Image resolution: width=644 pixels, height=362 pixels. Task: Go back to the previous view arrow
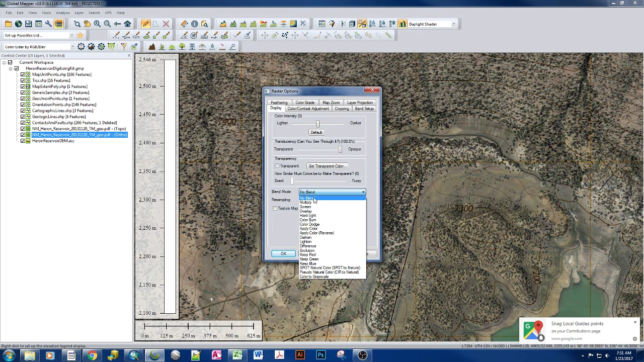117,24
